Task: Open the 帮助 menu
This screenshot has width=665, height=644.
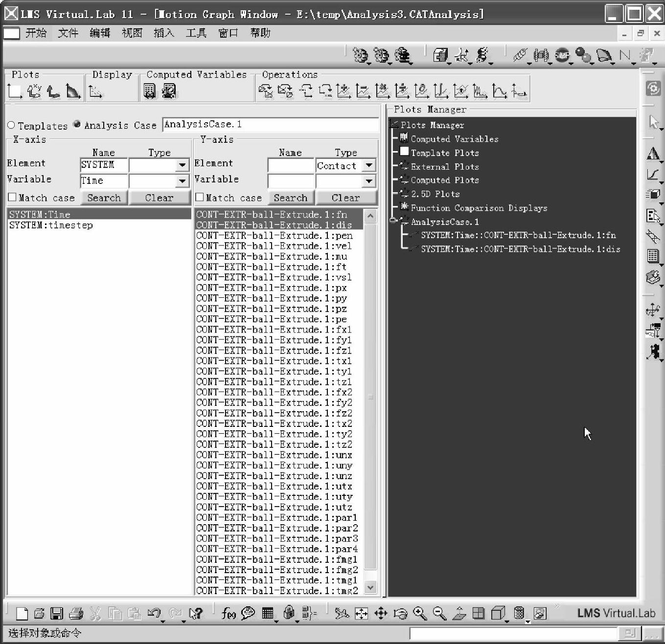Action: pos(260,33)
